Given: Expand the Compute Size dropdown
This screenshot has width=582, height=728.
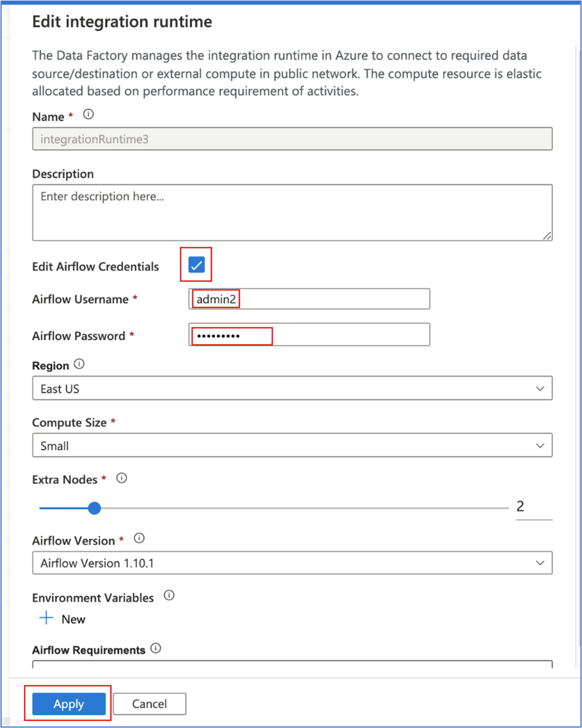Looking at the screenshot, I should coord(293,445).
